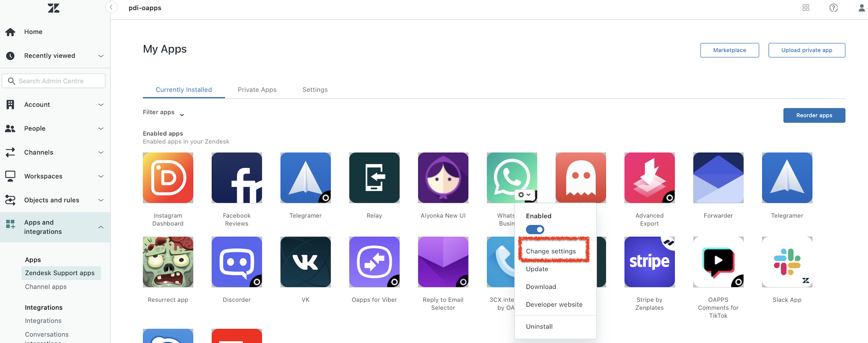Image resolution: width=868 pixels, height=343 pixels.
Task: Collapse Apps and integrations section
Action: click(55, 227)
